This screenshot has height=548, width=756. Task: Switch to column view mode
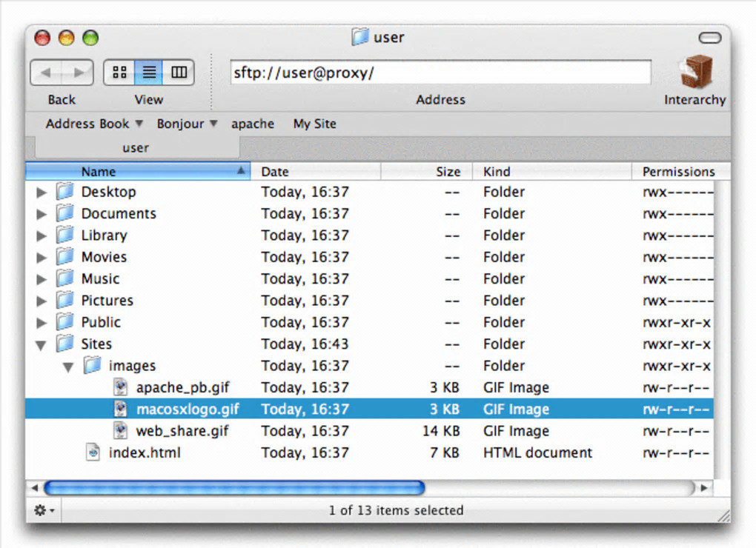pos(179,73)
